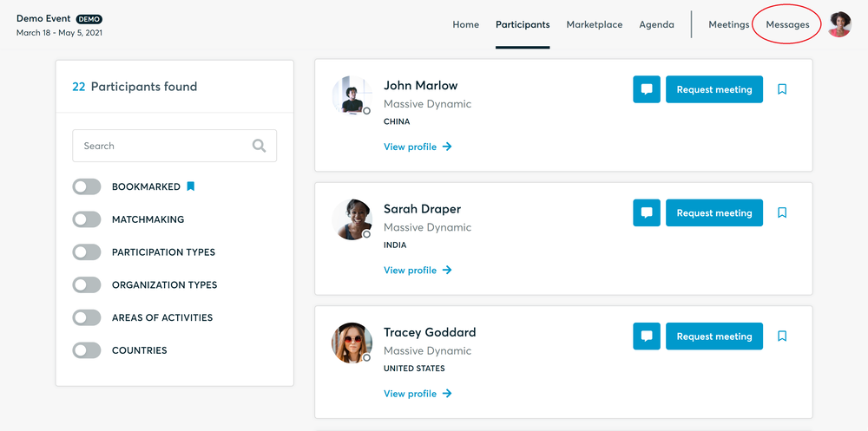Screen dimensions: 868x431
Task: Click the participant search field
Action: click(x=161, y=146)
